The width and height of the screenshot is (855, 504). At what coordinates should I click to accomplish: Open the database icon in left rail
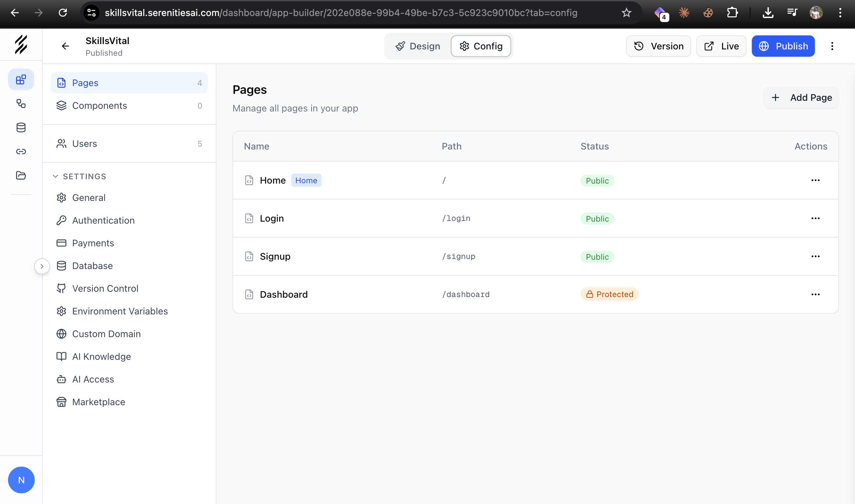[21, 128]
